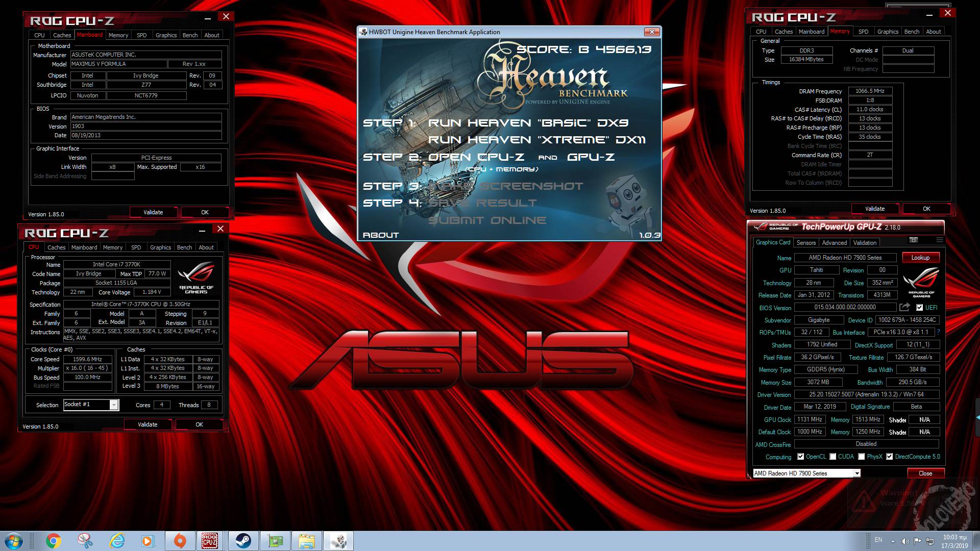Click the BIOS export share icon in GPU-Z
Viewport: 980px width, 551px height.
coord(904,307)
